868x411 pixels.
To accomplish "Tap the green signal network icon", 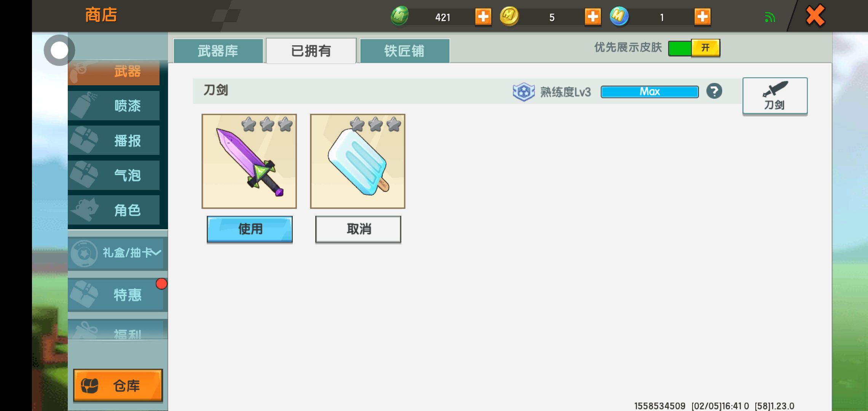I will 770,18.
